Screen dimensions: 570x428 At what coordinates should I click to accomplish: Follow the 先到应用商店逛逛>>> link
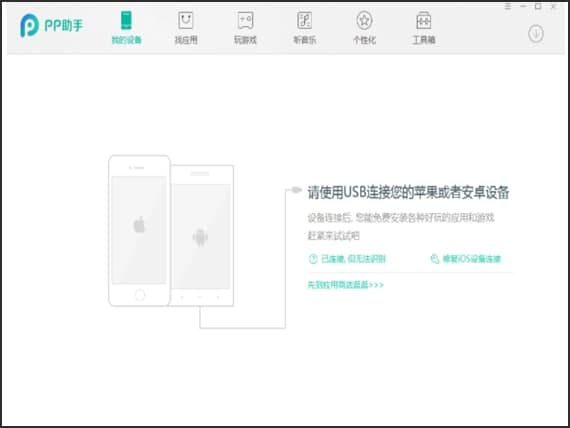[x=346, y=284]
